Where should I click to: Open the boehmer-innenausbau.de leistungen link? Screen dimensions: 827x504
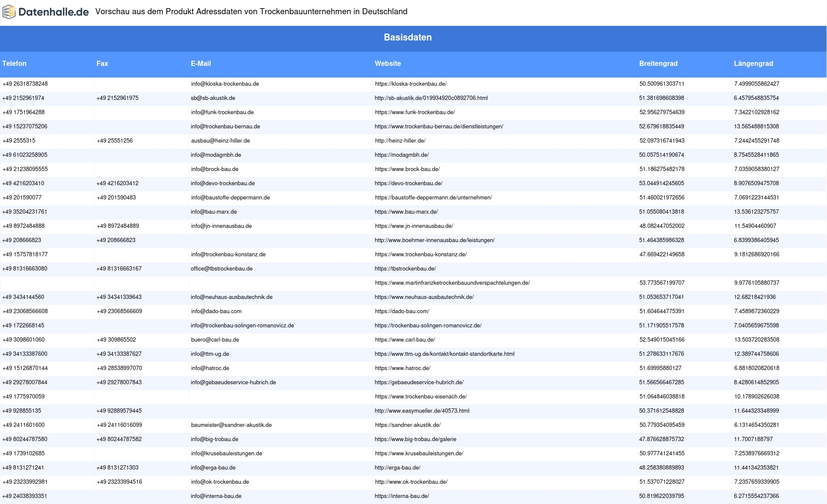(x=435, y=240)
